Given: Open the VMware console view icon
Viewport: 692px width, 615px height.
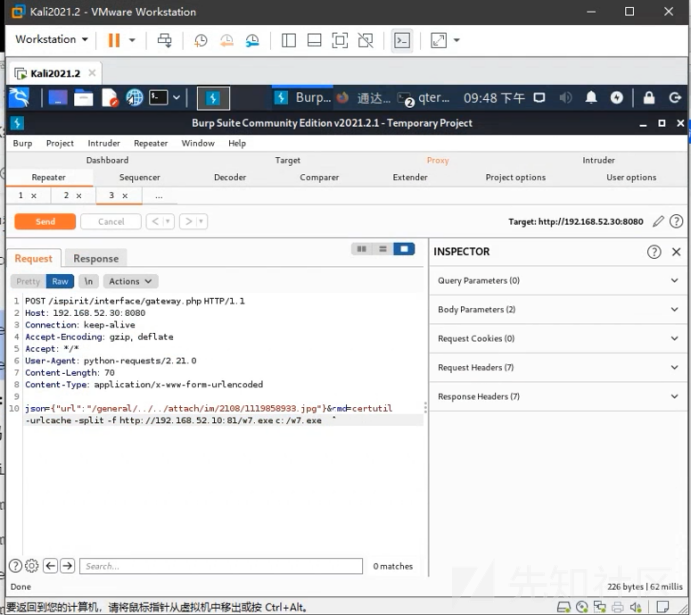Looking at the screenshot, I should coord(402,40).
